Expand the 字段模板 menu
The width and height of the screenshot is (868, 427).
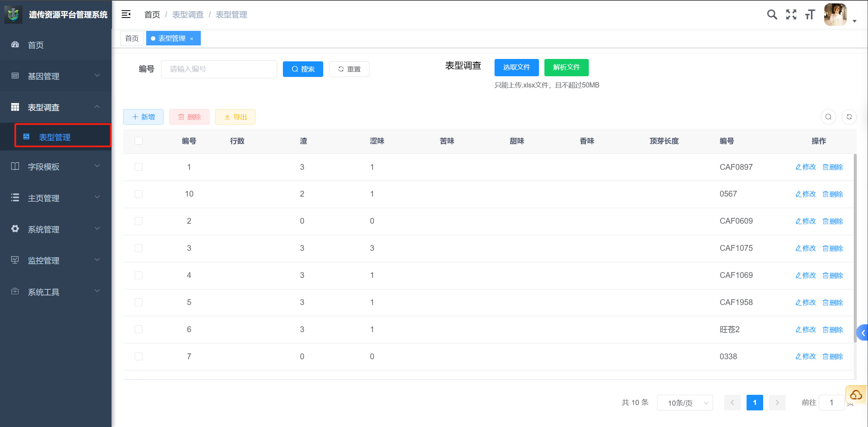[56, 166]
